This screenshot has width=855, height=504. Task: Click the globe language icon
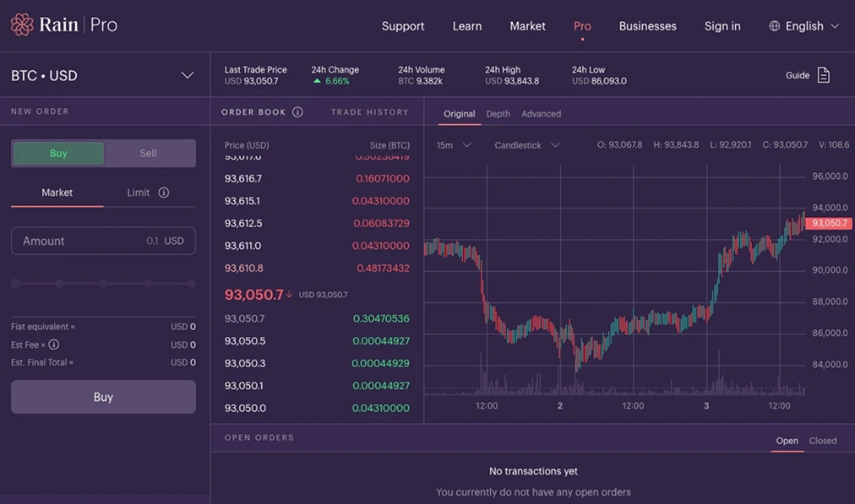pyautogui.click(x=774, y=25)
